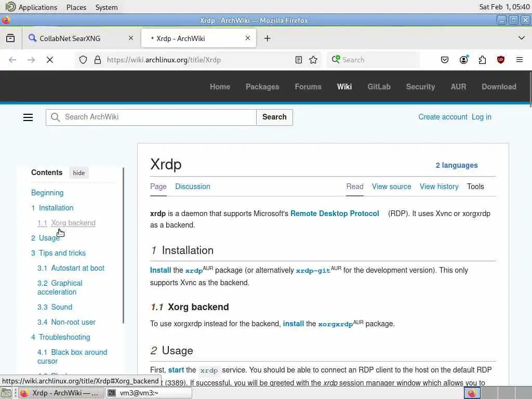Open the extensions puzzle icon

click(482, 60)
